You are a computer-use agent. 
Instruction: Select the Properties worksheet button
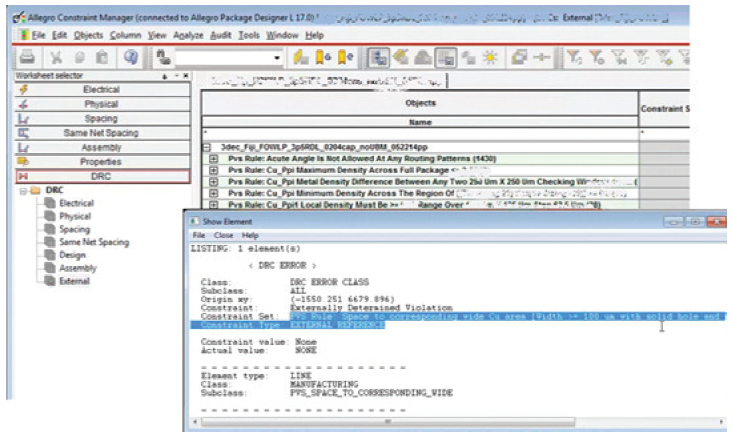point(103,162)
